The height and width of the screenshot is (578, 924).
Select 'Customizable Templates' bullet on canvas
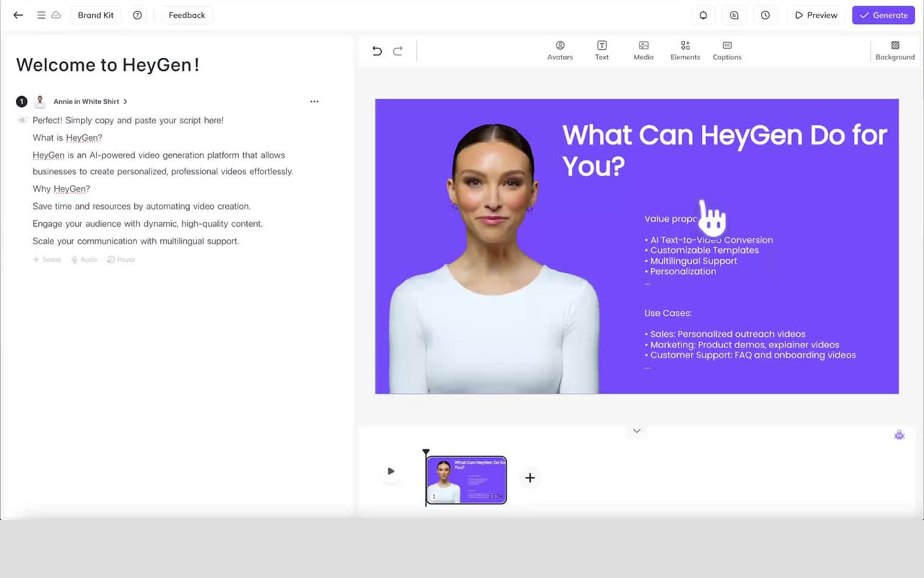(702, 251)
